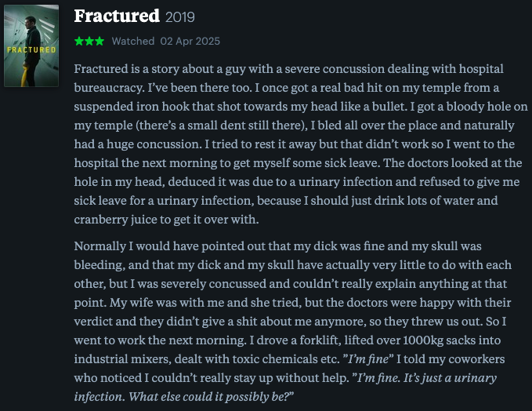This screenshot has width=532, height=411.
Task: Open the Fractured movie poster thumbnail
Action: pyautogui.click(x=31, y=45)
